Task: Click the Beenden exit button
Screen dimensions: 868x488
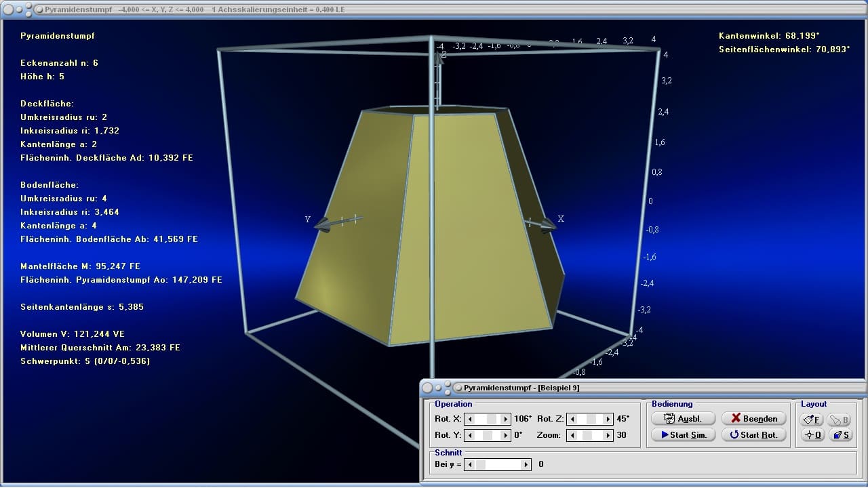Action: pos(753,418)
